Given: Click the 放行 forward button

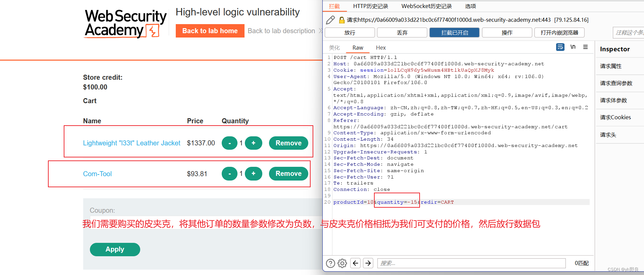Looking at the screenshot, I should tap(350, 32).
